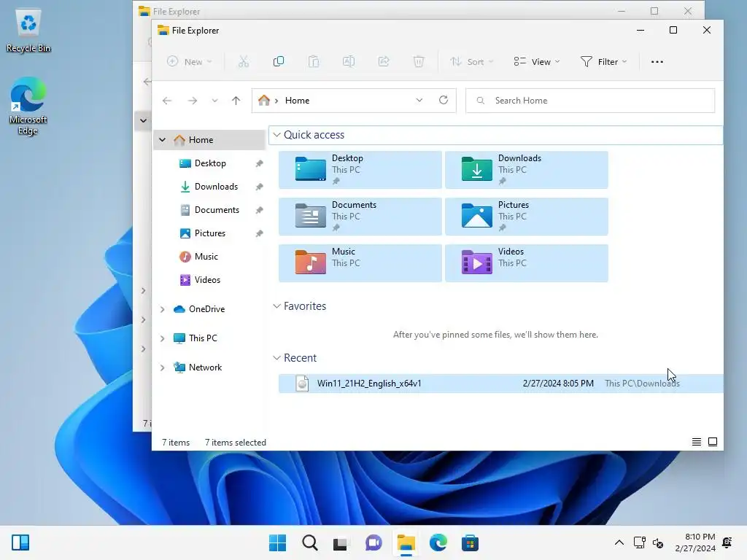Viewport: 747px width, 560px height.
Task: Open the Downloads folder tile in Quick access
Action: pos(527,169)
